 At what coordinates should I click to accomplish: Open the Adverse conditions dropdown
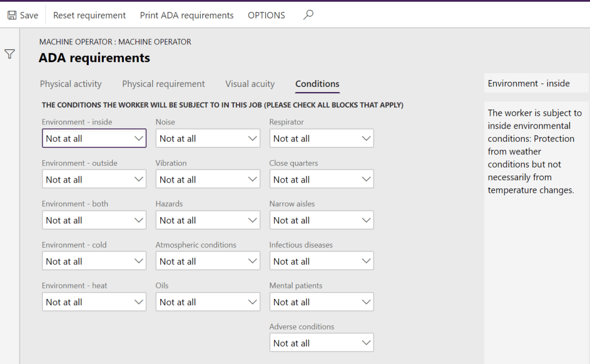coord(366,343)
